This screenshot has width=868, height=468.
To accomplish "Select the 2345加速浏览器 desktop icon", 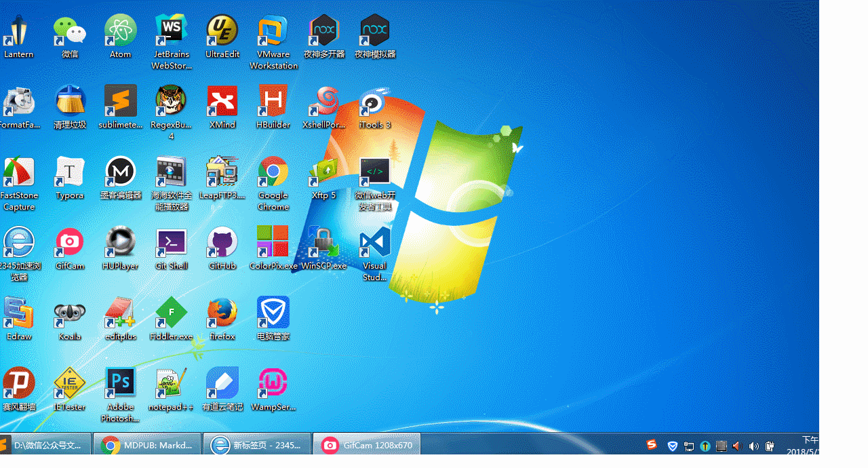I will (18, 254).
